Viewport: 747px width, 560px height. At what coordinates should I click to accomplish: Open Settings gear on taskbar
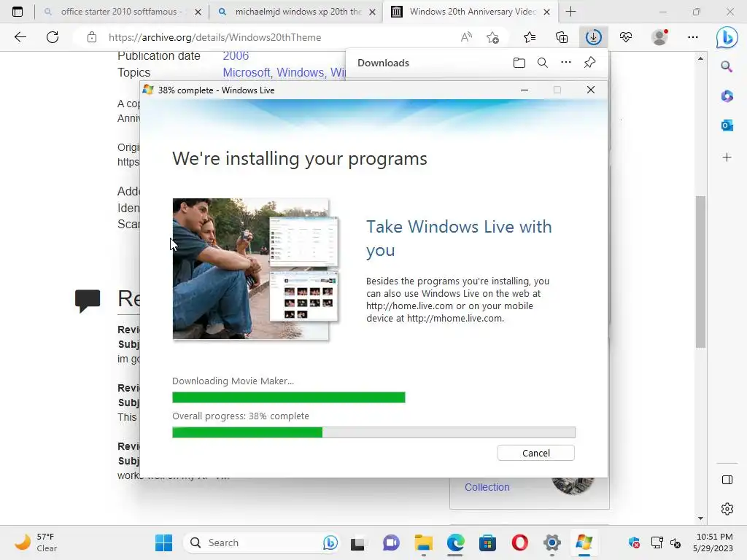(552, 542)
